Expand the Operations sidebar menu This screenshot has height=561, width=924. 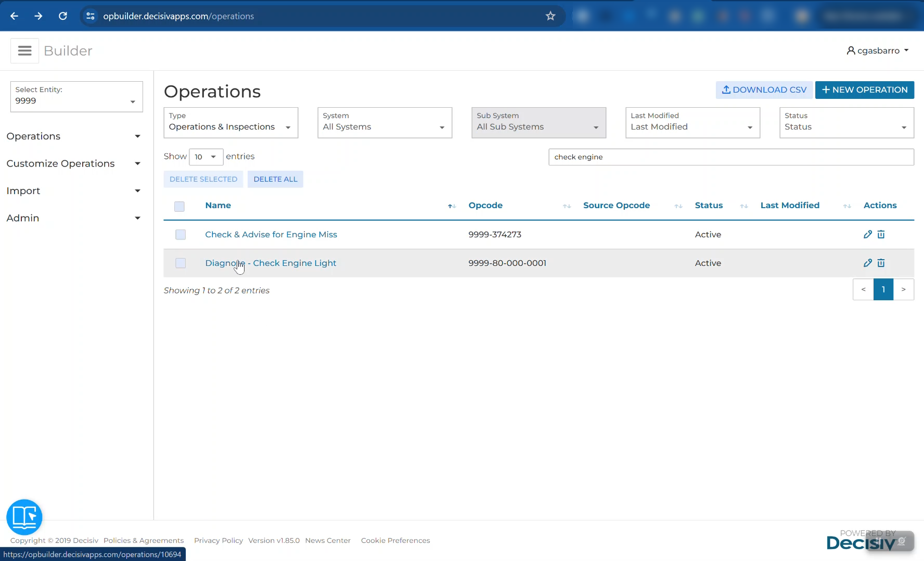(x=74, y=136)
